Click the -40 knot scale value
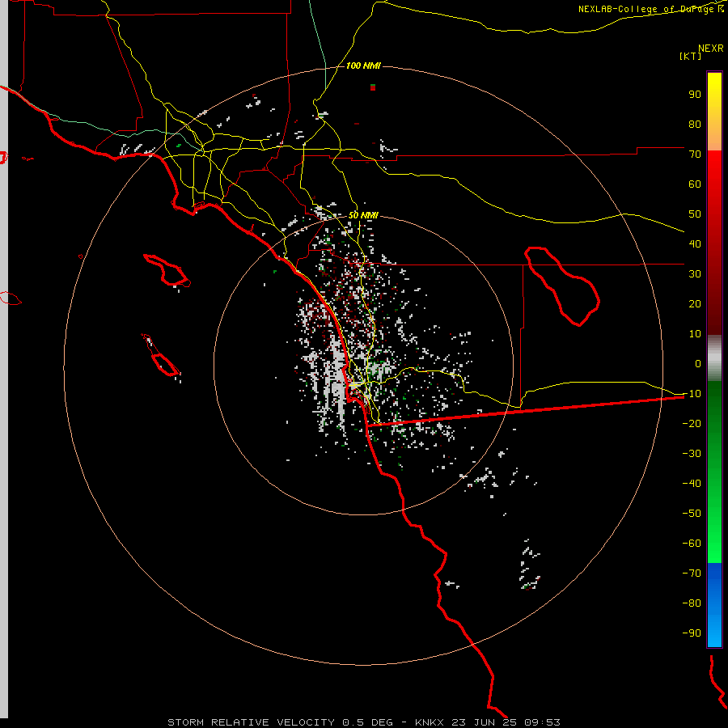This screenshot has height=728, width=728. pos(692,484)
